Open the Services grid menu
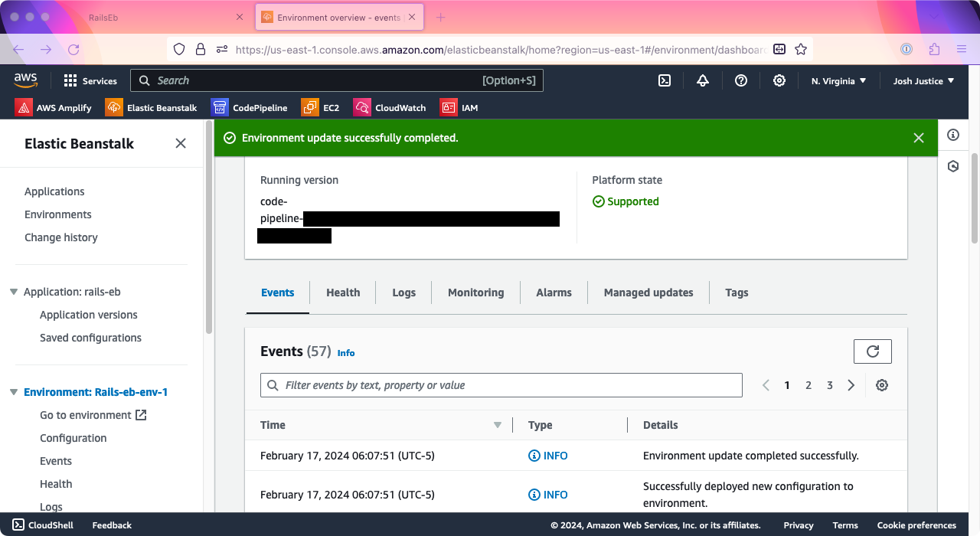Image resolution: width=980 pixels, height=536 pixels. 90,80
